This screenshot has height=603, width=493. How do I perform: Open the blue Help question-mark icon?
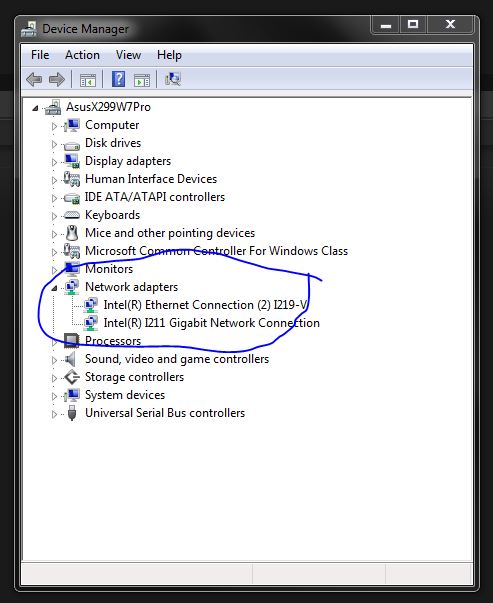[x=118, y=79]
